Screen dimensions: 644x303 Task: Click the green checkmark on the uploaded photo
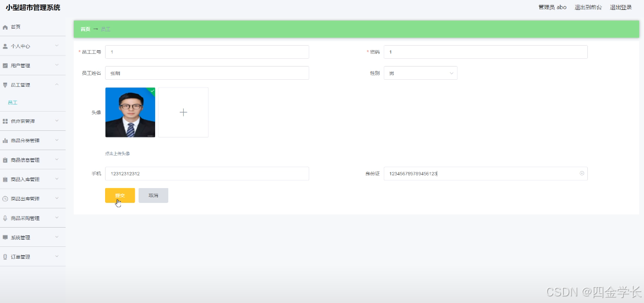(x=152, y=90)
